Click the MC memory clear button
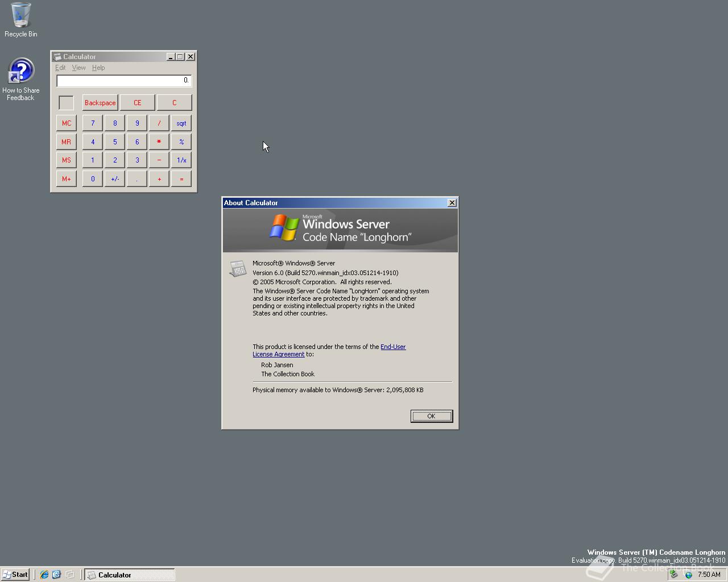Image resolution: width=728 pixels, height=582 pixels. click(x=67, y=123)
